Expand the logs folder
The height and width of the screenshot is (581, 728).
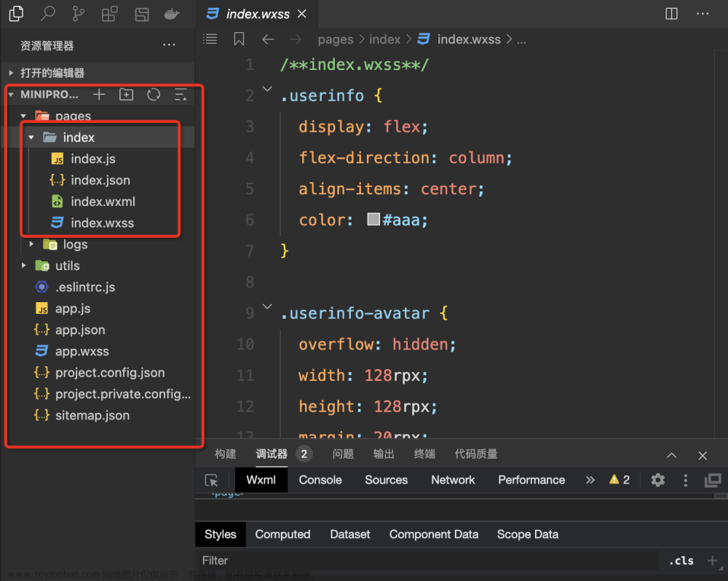coord(31,245)
